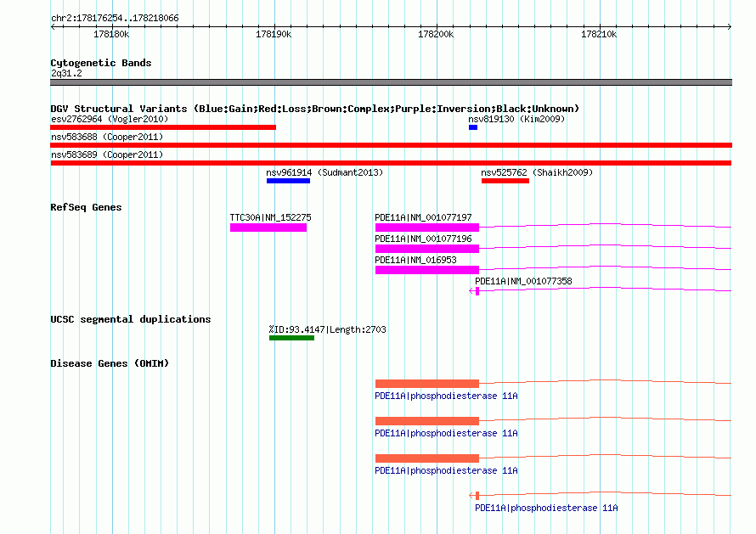
Task: Click the nsv583689 (Cooper2011) label
Action: point(107,155)
